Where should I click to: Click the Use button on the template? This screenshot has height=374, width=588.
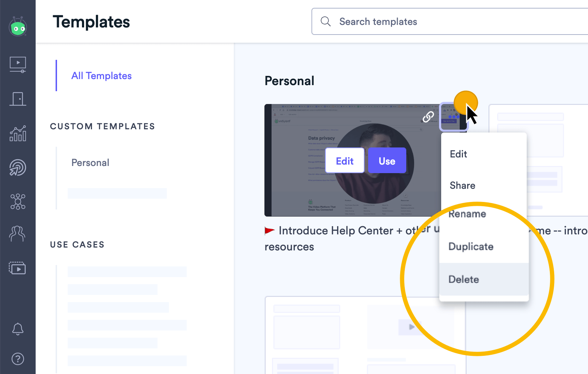(387, 160)
